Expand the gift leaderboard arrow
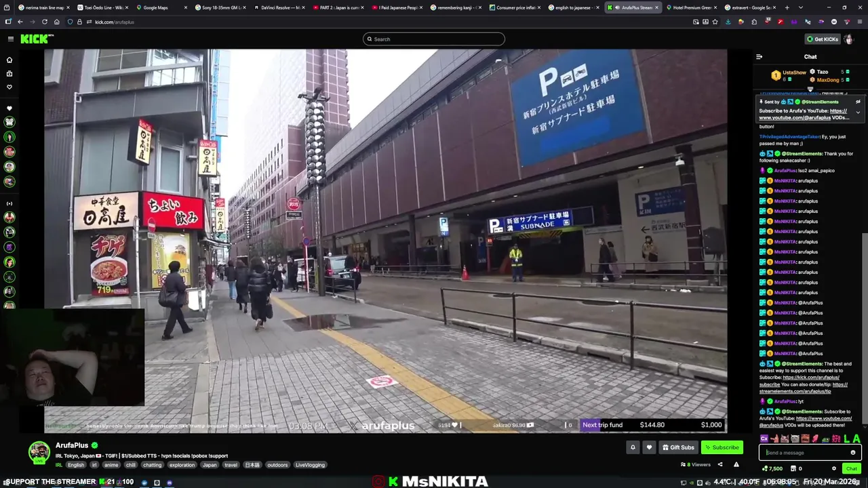The height and width of the screenshot is (488, 868). pyautogui.click(x=810, y=89)
